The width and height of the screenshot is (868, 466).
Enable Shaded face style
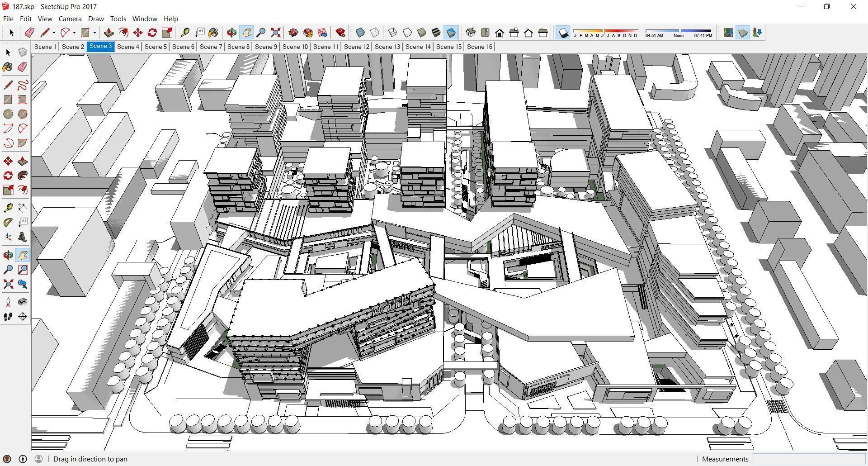click(422, 33)
